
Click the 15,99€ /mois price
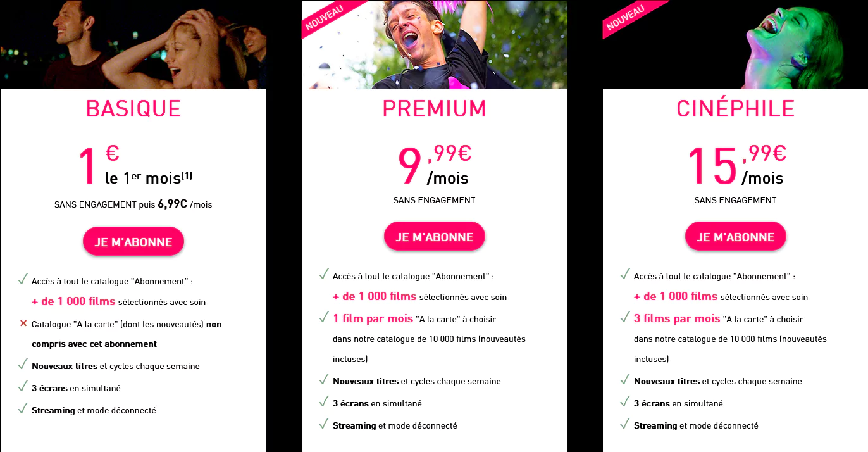click(736, 165)
